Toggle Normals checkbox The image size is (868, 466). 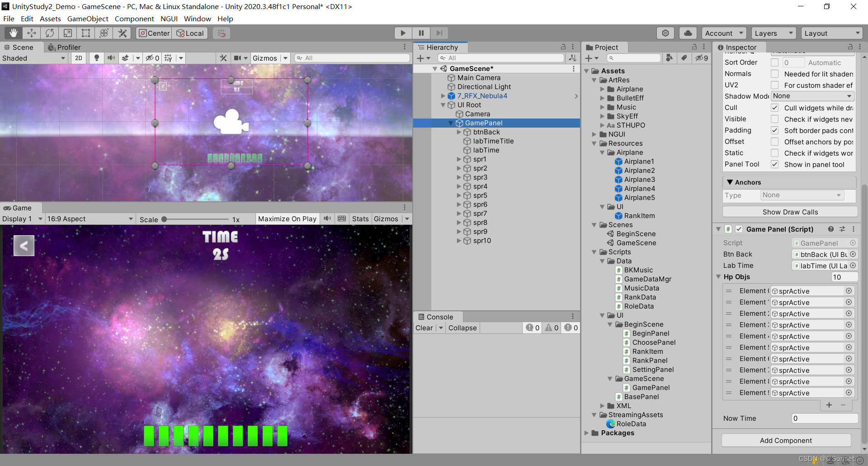pyautogui.click(x=774, y=74)
